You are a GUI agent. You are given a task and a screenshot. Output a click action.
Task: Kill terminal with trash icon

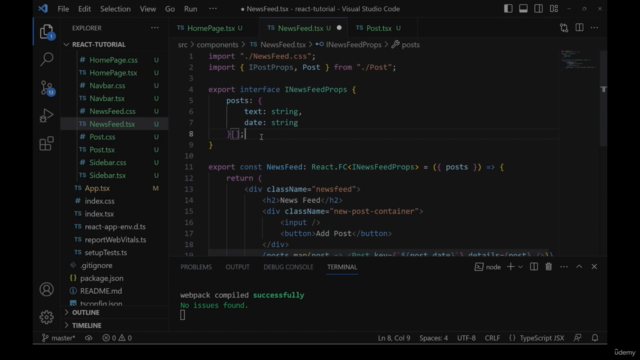pos(549,267)
